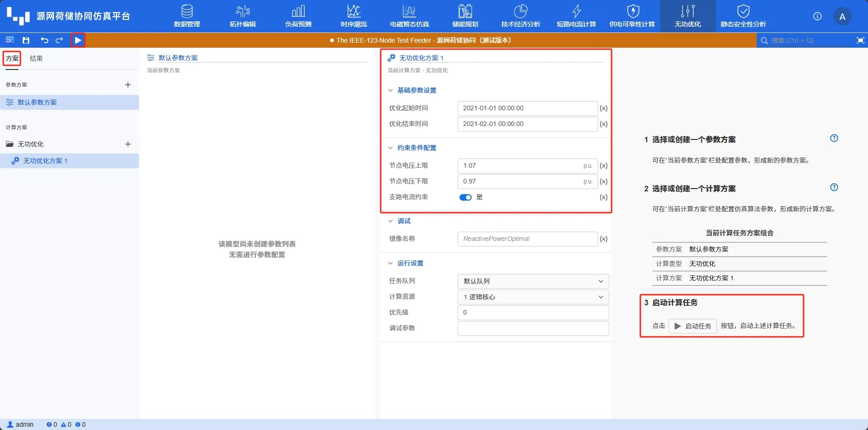Open 拓扑编辑 module
This screenshot has width=868, height=430.
tap(243, 16)
